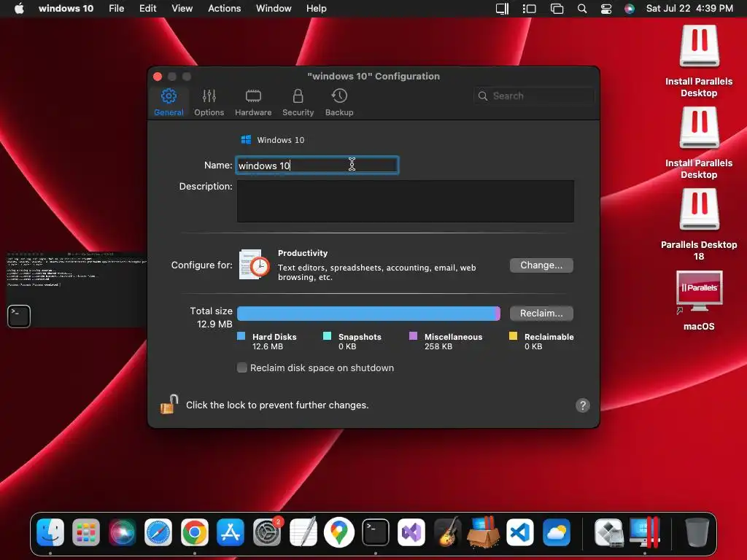
Task: Open Launchpad in the Dock
Action: pyautogui.click(x=86, y=532)
